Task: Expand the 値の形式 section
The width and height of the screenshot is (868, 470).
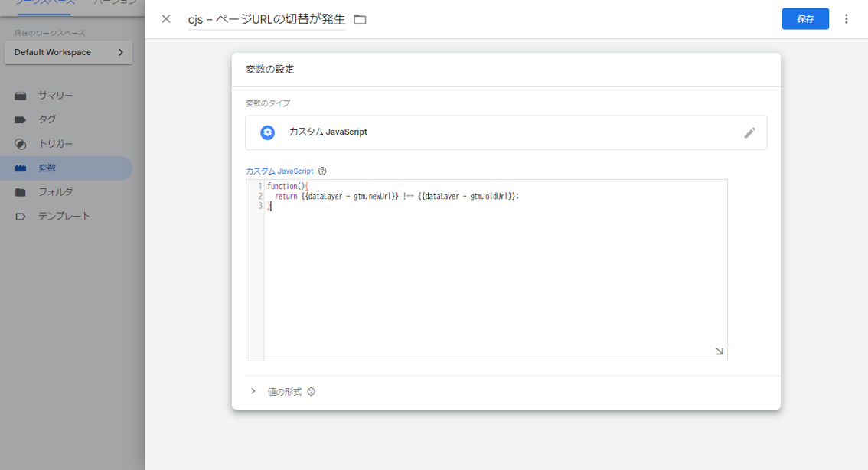Action: point(253,391)
